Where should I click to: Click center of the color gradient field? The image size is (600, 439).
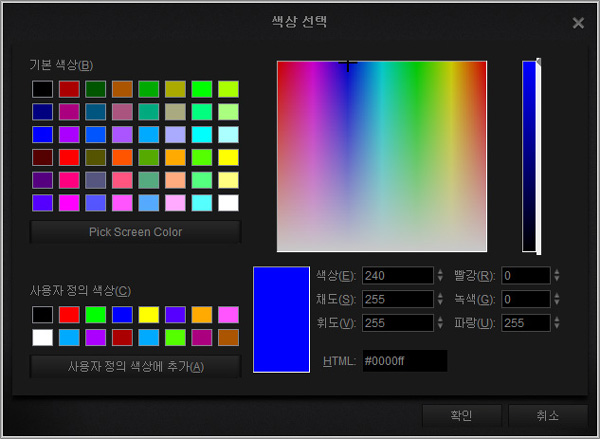click(x=381, y=156)
